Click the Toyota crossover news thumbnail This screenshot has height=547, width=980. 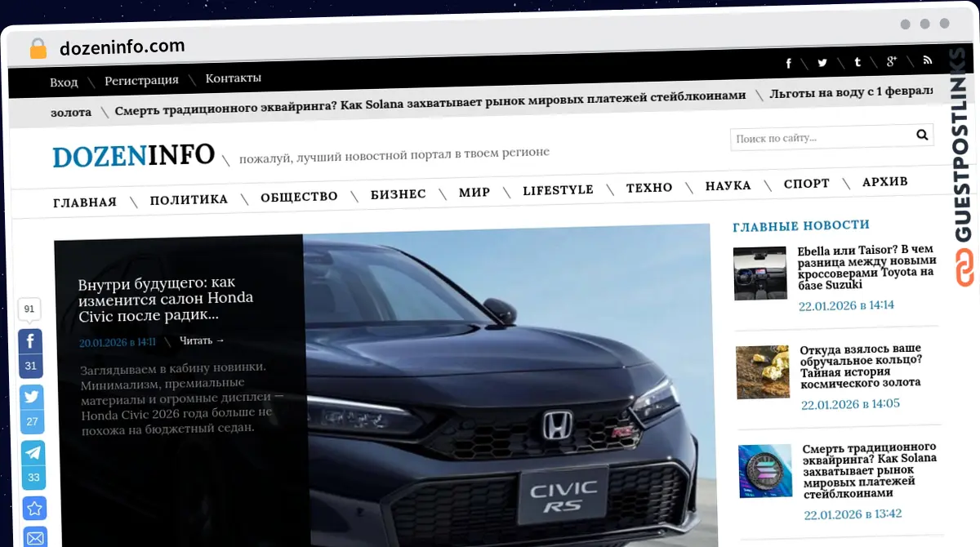click(x=759, y=273)
